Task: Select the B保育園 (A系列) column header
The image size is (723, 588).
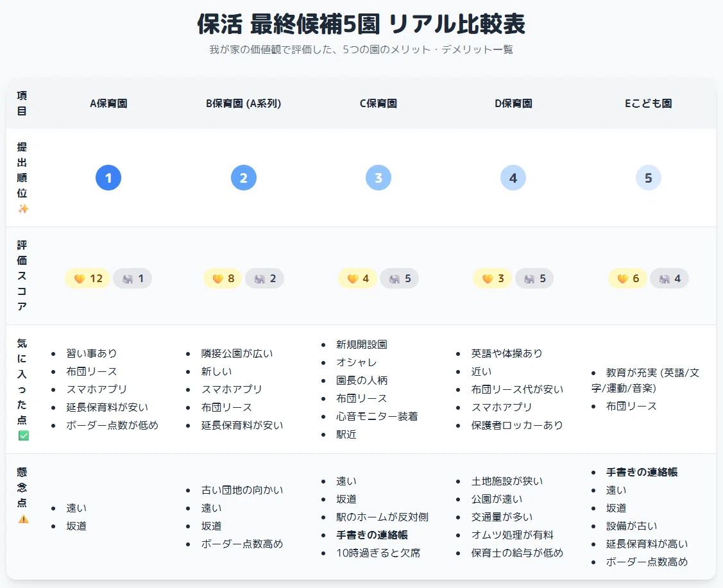Action: click(x=244, y=103)
